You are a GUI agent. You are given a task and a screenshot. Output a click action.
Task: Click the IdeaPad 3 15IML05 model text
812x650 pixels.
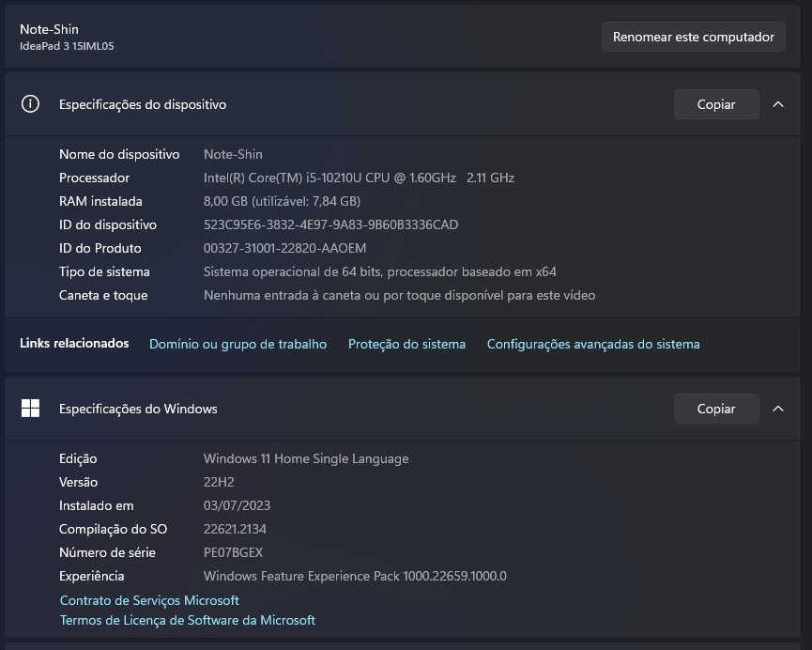click(67, 46)
